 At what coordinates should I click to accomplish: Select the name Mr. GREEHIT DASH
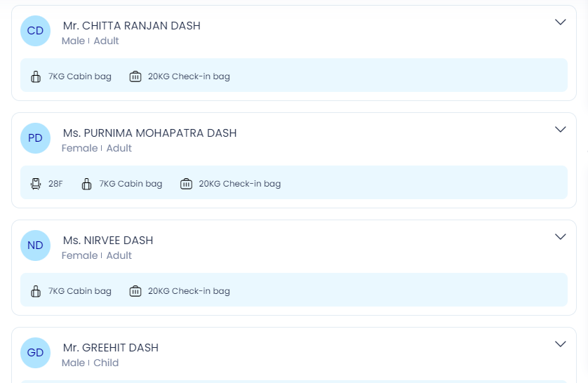click(111, 348)
